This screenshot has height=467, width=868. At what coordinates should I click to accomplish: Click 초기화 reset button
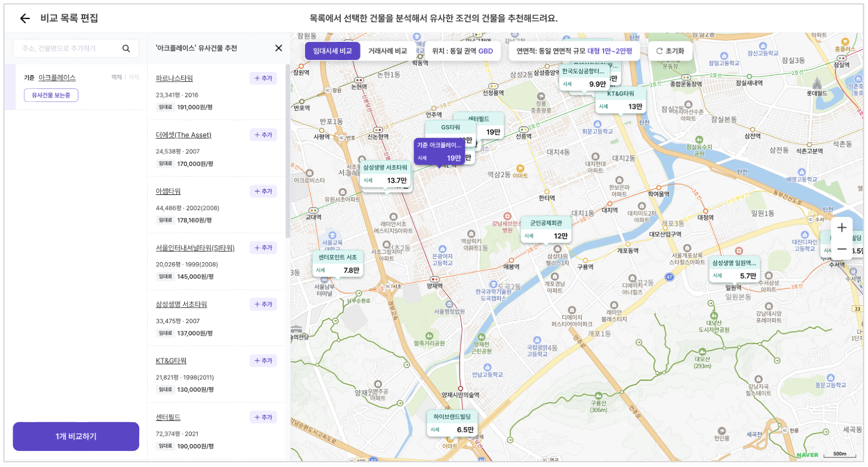click(x=670, y=51)
